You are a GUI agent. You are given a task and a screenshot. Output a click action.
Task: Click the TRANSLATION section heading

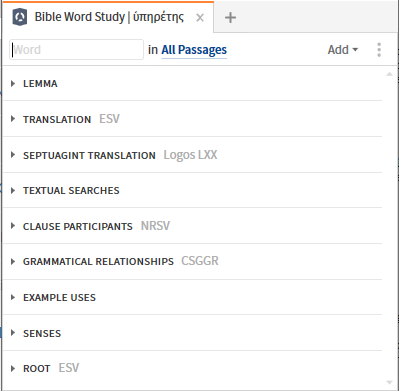[57, 119]
